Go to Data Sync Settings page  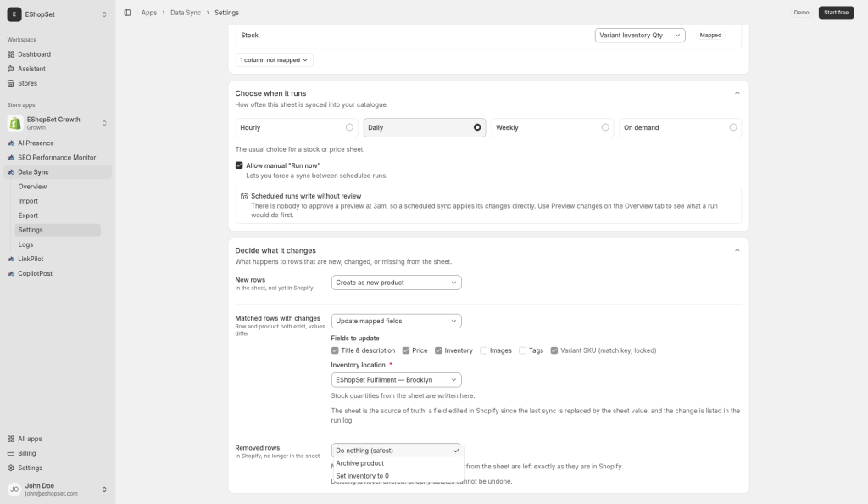(58, 230)
